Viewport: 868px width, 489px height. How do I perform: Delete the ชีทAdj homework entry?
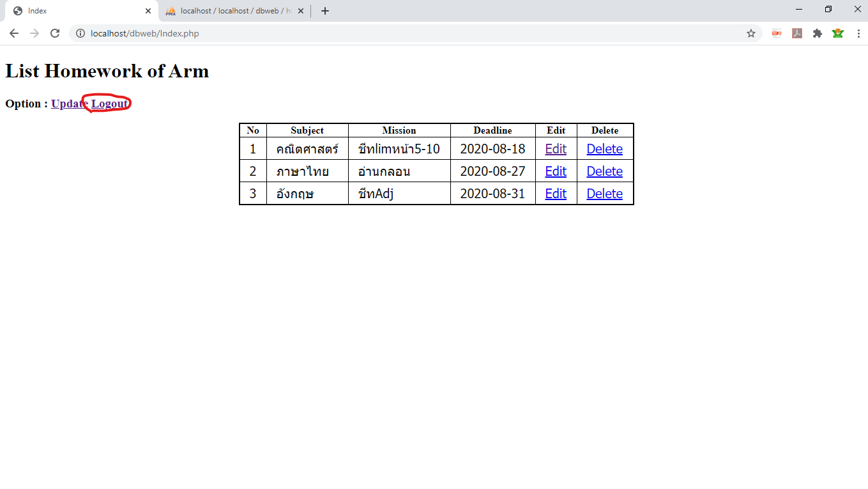604,193
